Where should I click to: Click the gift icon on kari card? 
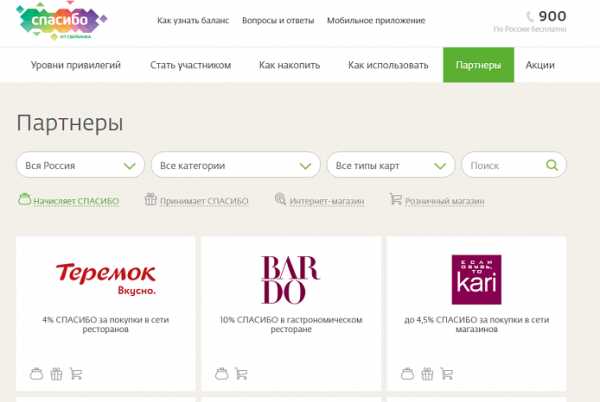(427, 374)
